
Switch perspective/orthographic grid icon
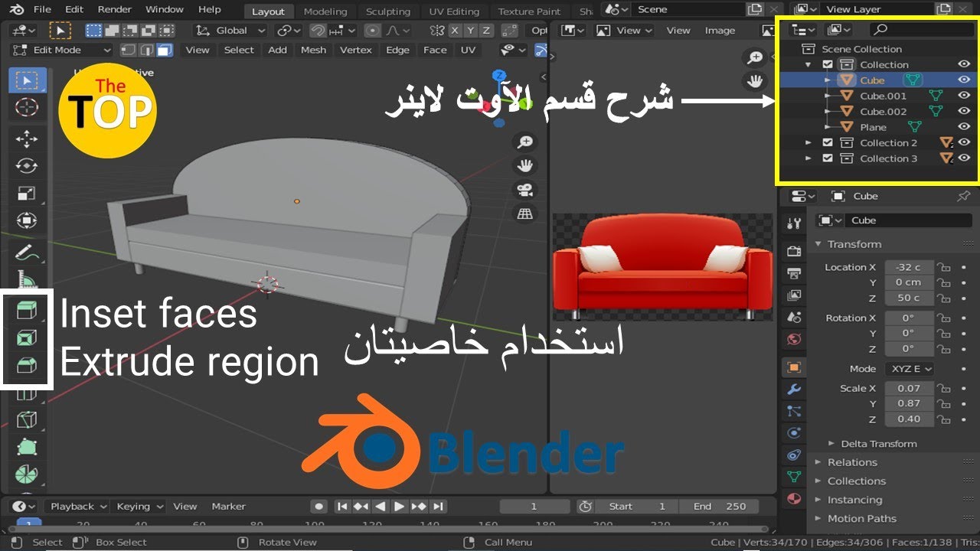click(x=525, y=214)
